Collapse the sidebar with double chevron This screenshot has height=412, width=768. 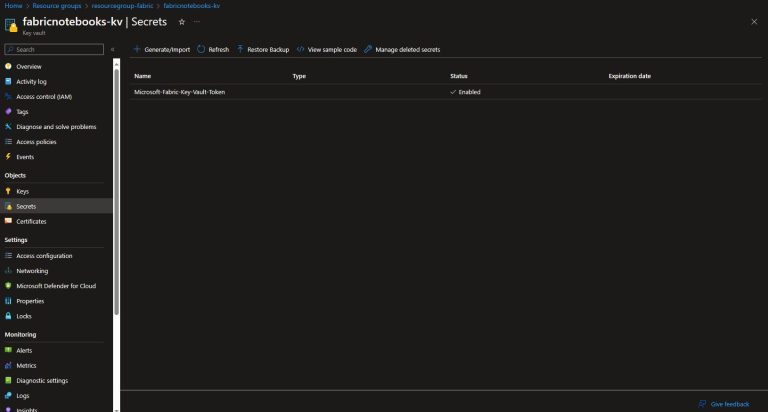pyautogui.click(x=112, y=49)
